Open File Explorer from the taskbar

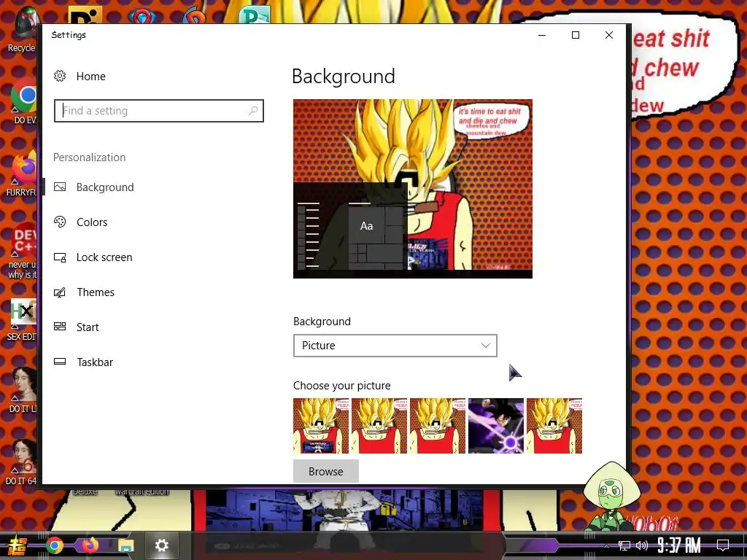(x=125, y=545)
